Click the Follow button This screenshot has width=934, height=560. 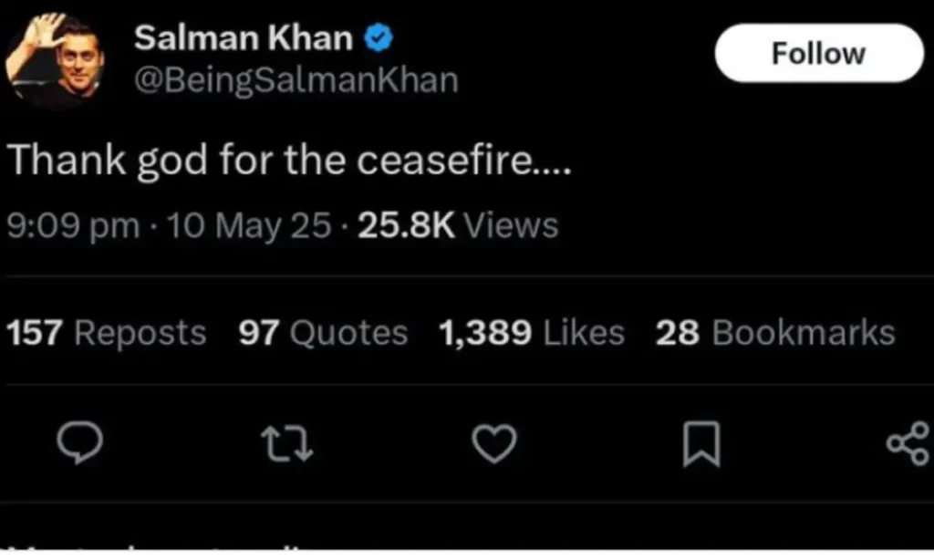[x=817, y=53]
